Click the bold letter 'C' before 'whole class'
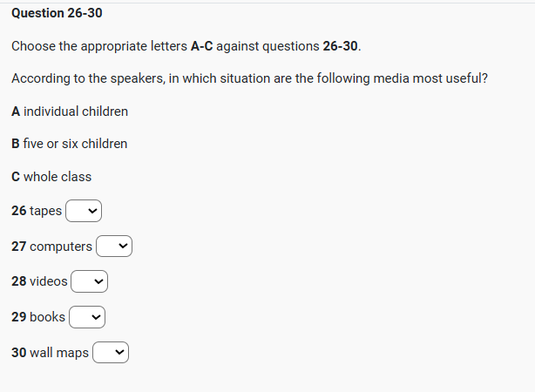 coord(16,177)
